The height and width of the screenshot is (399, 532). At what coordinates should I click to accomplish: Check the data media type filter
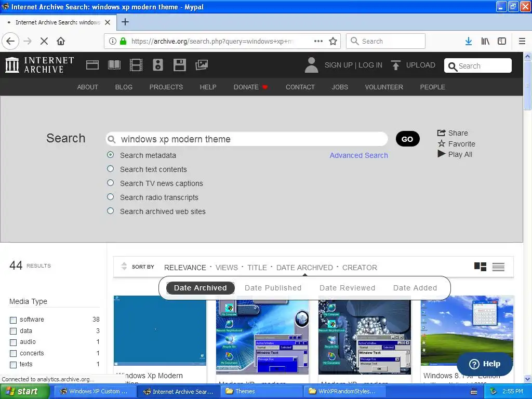click(x=13, y=331)
